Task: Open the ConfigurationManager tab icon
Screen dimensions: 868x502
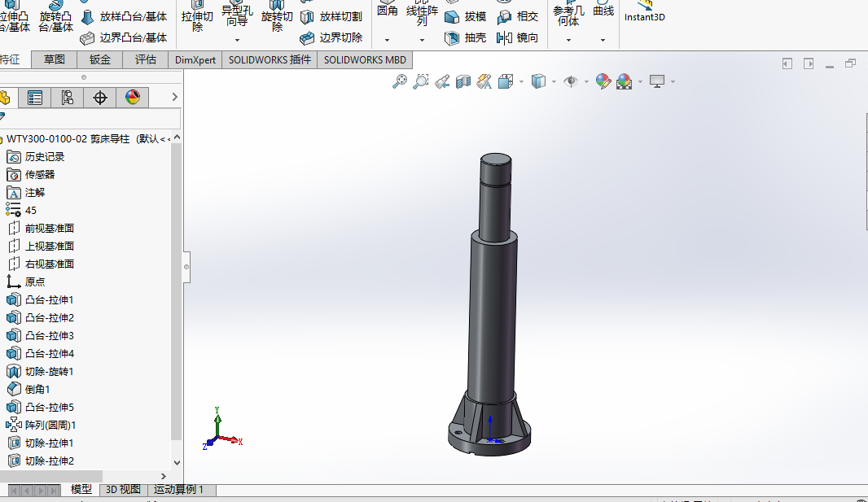Action: 67,98
